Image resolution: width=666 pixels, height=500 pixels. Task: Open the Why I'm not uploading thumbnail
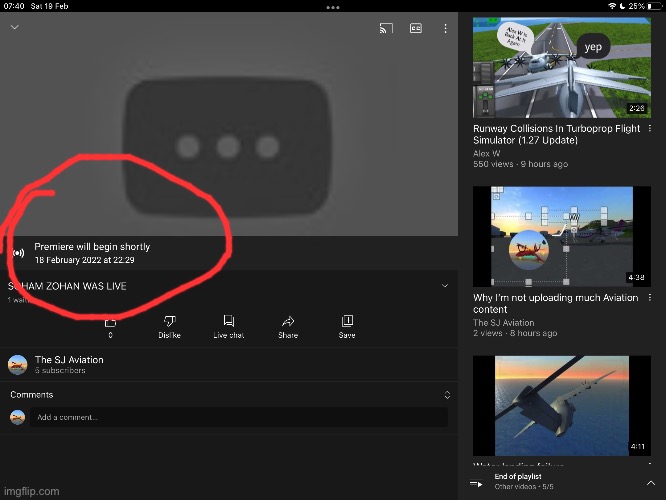(562, 236)
